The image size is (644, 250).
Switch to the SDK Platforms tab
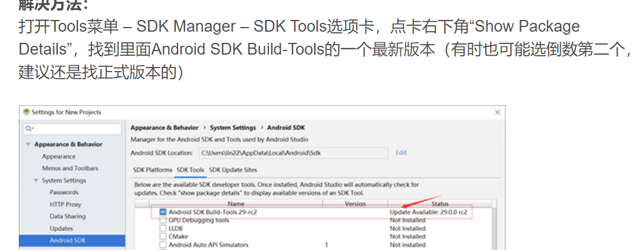pyautogui.click(x=152, y=170)
